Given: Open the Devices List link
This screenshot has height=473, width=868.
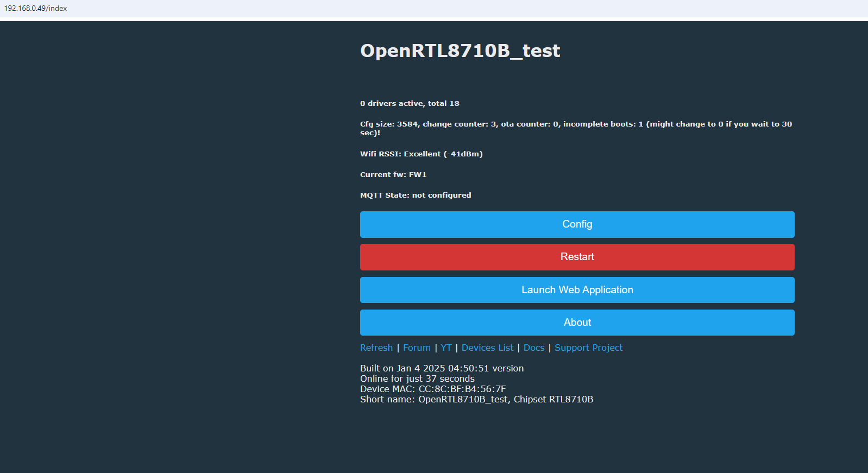Looking at the screenshot, I should [x=487, y=348].
